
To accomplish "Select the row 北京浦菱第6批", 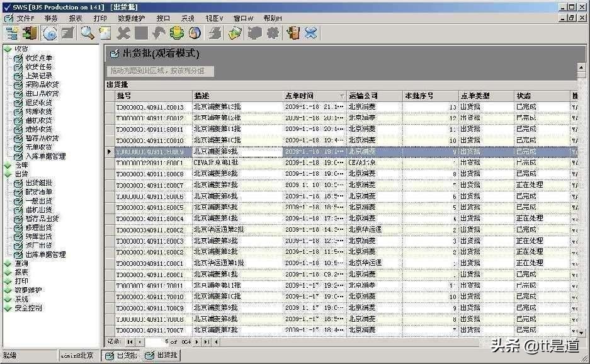I will tap(342, 196).
